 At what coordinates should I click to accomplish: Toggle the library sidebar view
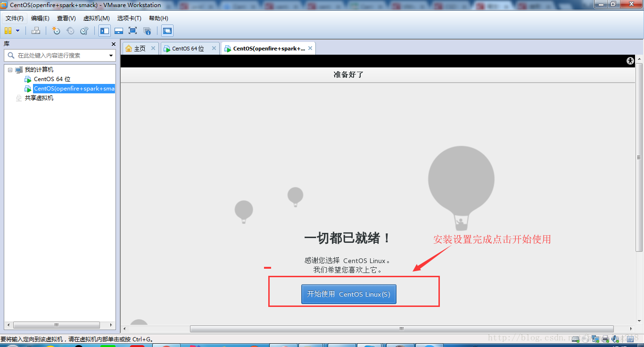[105, 31]
